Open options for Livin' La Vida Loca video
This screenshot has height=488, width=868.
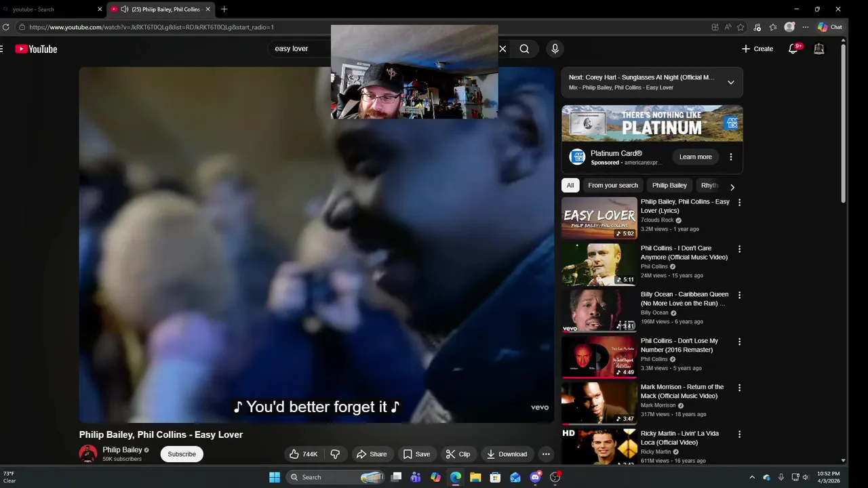[739, 434]
